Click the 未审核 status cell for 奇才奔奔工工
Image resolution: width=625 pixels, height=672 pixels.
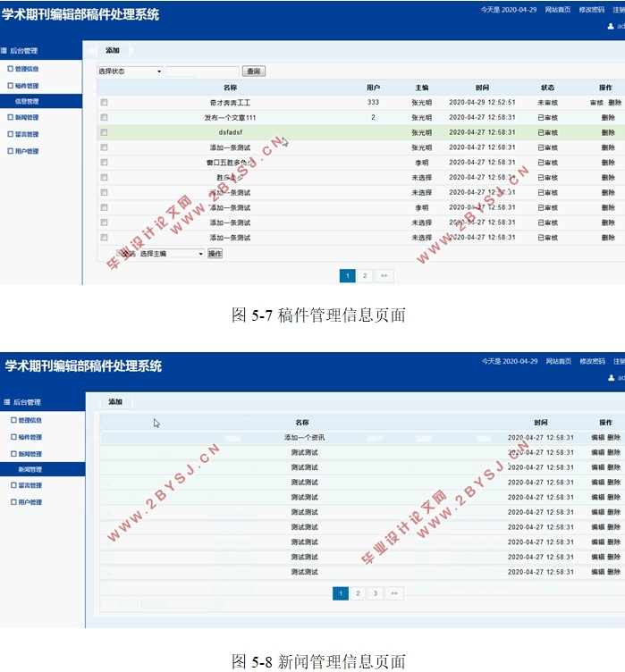pos(547,103)
